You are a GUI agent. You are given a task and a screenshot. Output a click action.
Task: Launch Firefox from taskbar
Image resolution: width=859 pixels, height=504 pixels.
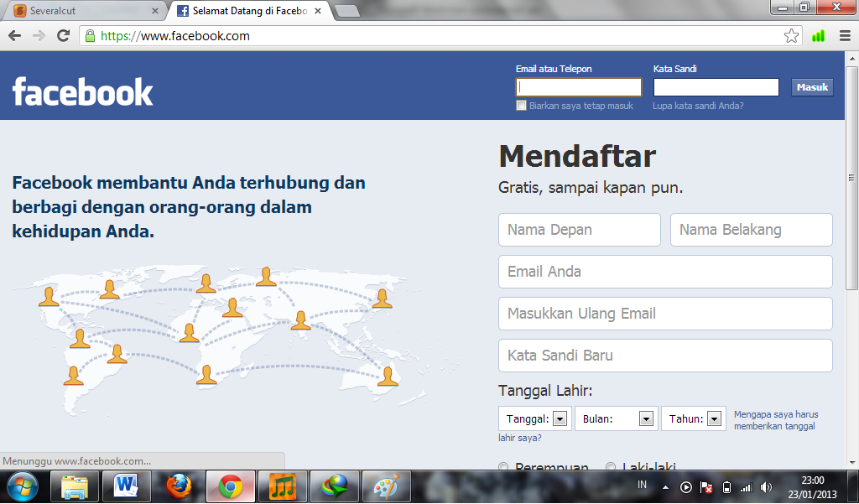click(x=179, y=486)
